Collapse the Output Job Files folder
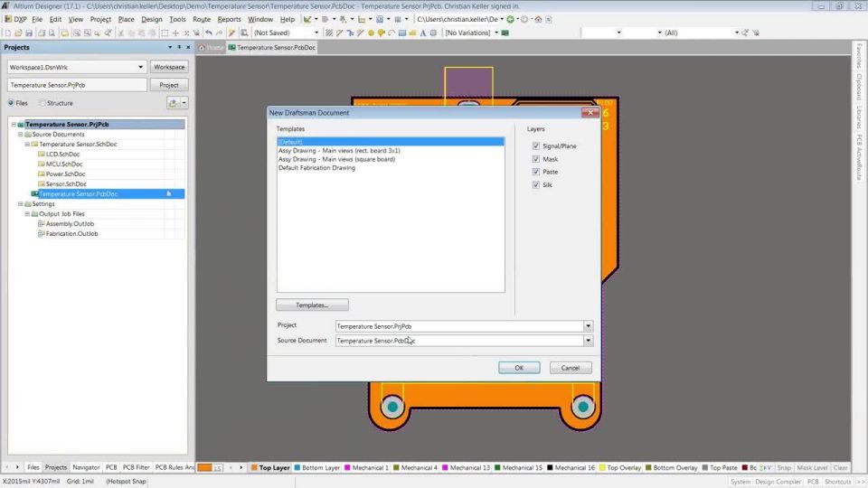The image size is (868, 488). (x=27, y=214)
